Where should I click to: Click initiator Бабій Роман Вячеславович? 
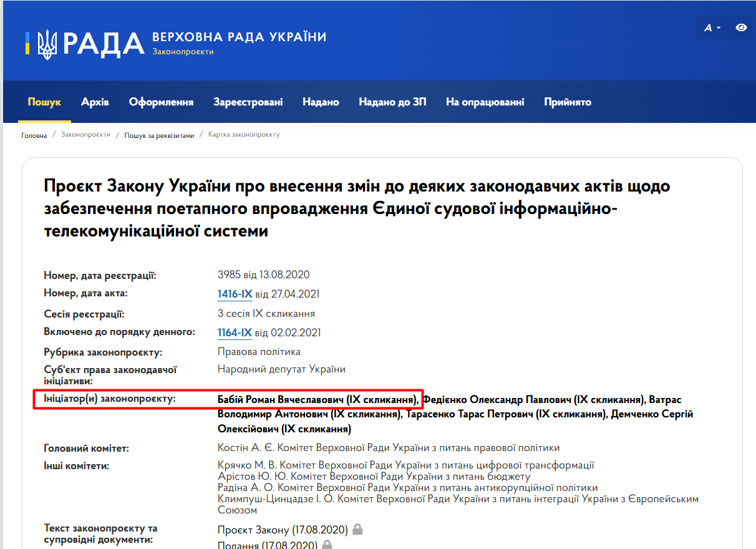[x=317, y=399]
